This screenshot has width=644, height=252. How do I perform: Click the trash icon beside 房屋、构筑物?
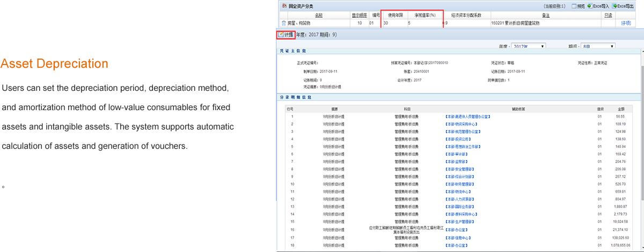(x=283, y=23)
